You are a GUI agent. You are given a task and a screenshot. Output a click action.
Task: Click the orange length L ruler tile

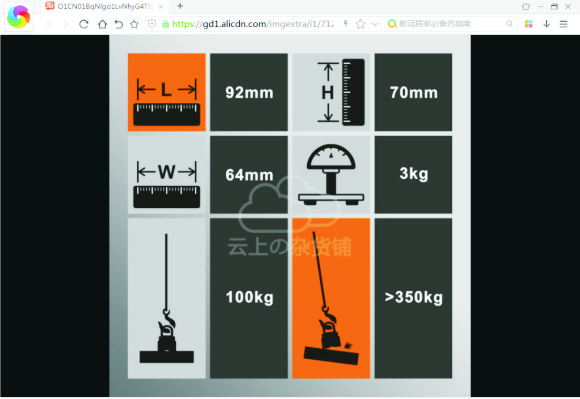(166, 92)
